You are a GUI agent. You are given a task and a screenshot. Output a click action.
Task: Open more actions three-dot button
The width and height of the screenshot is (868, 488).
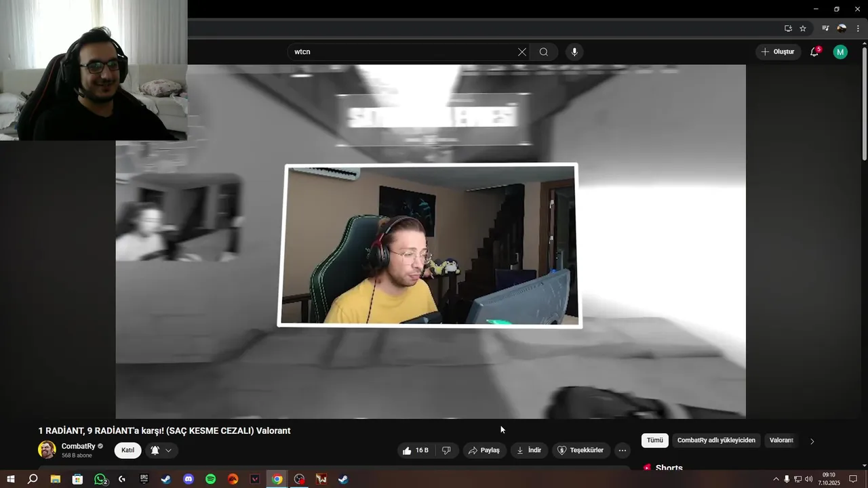point(622,450)
